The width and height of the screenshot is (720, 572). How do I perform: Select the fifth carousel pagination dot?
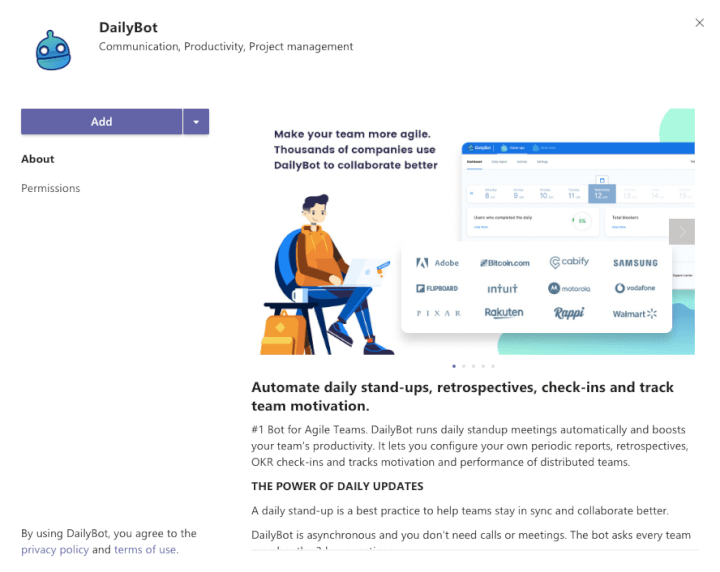tap(493, 366)
